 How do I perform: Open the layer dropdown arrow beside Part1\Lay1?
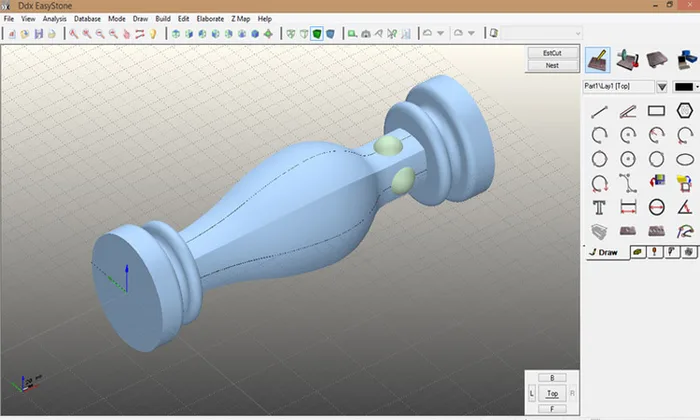click(x=662, y=87)
